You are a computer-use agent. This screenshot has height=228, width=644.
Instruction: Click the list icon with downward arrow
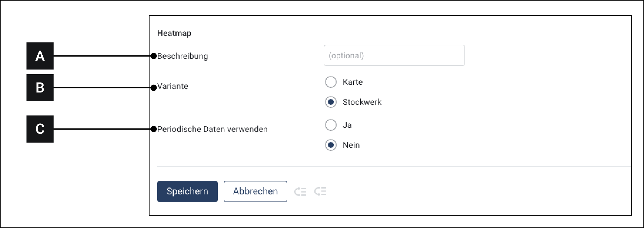[x=320, y=191]
